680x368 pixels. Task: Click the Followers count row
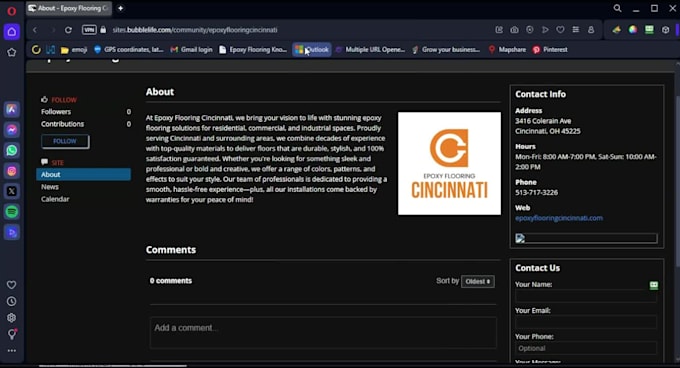pyautogui.click(x=86, y=112)
